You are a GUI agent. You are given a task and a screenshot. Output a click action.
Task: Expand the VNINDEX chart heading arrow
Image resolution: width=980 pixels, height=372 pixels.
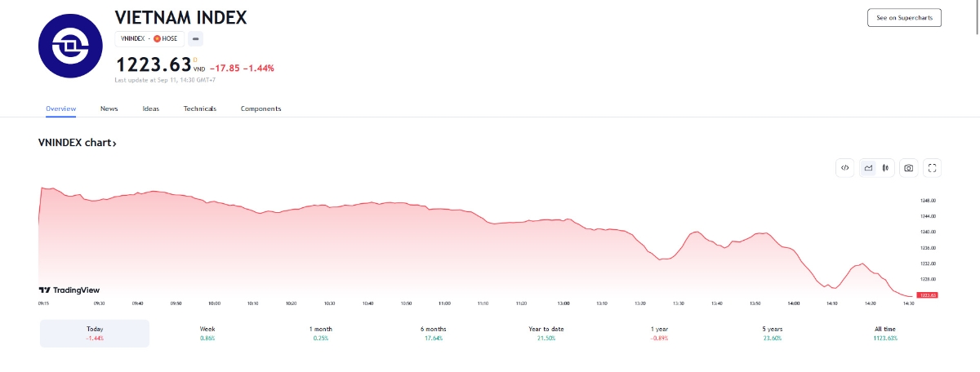click(114, 144)
